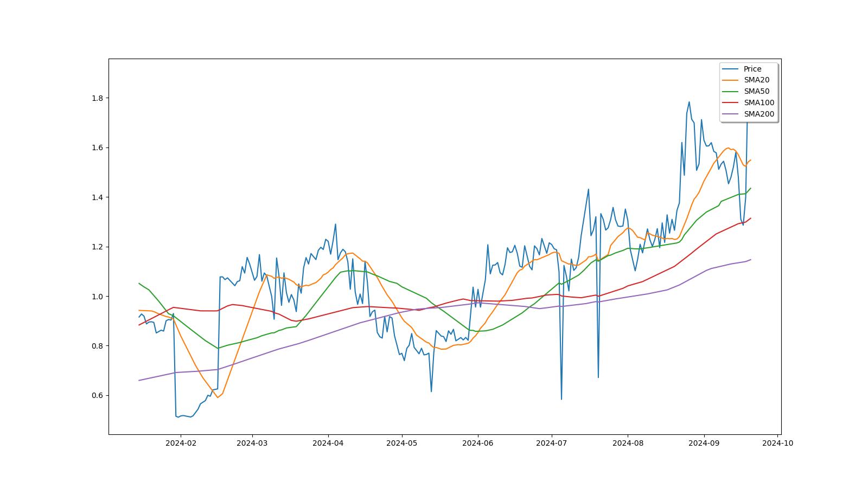
Task: Click the 2024-06 x-axis label
Action: tap(477, 443)
